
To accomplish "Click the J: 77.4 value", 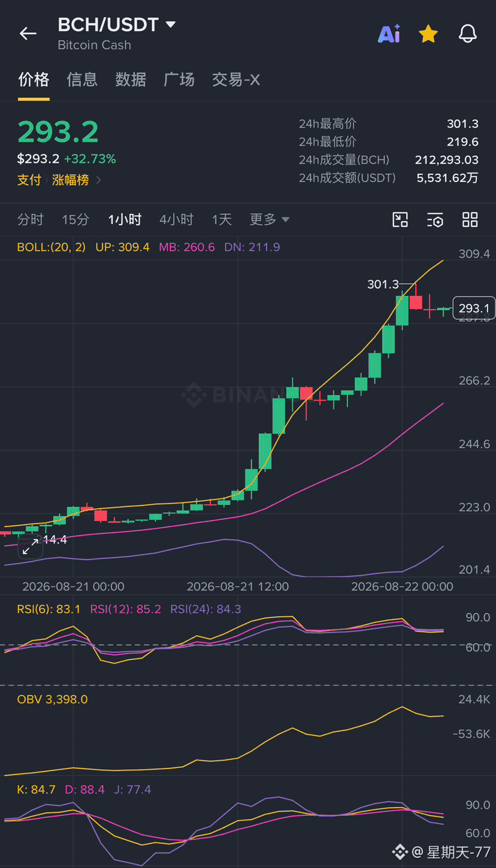I will point(132,790).
